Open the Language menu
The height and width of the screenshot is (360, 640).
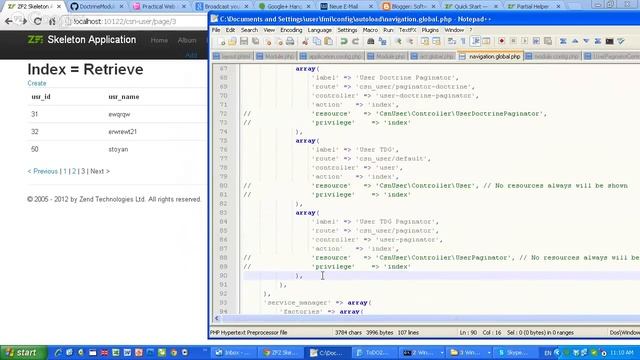[320, 30]
